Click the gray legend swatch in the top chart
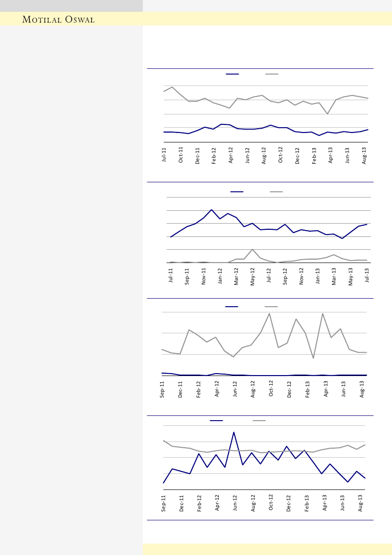This screenshot has height=555, width=392. pos(271,74)
